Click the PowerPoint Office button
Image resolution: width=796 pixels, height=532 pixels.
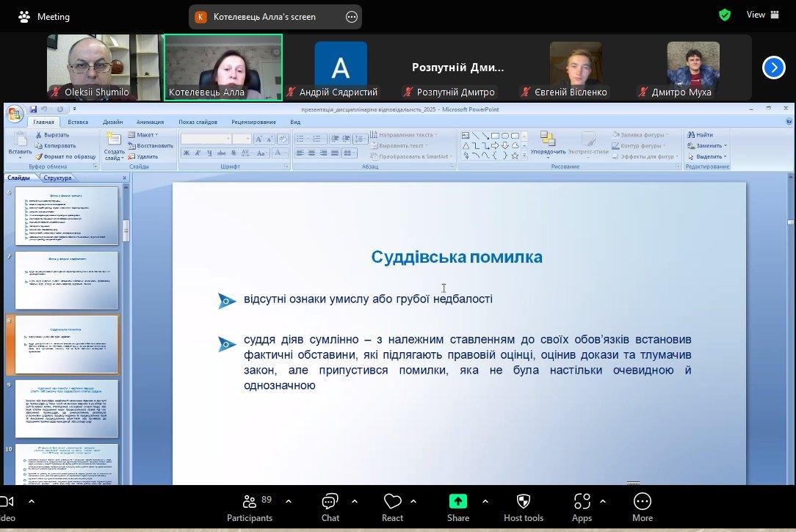point(15,114)
